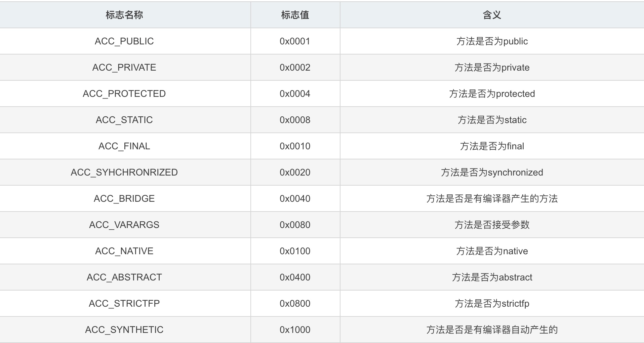Select the ACC_BRIDGE flag name
Viewport: 644px width, 343px height.
point(124,198)
